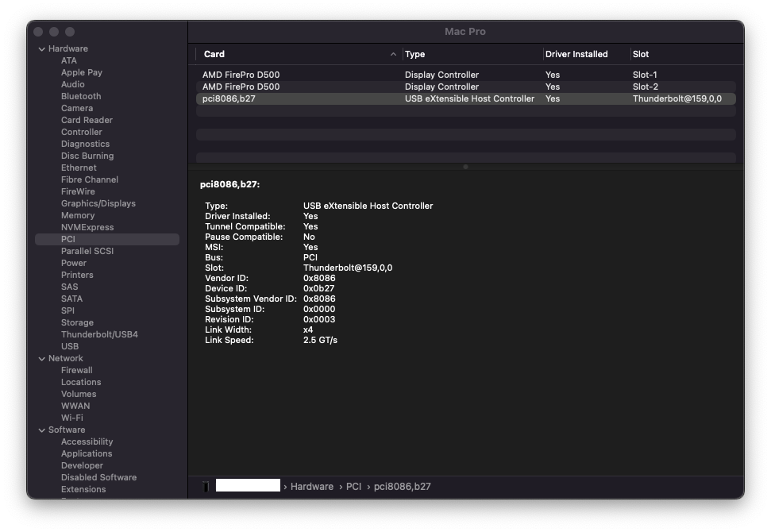Select Card Reader in the sidebar
Screen dimensions: 771x532
click(x=87, y=120)
